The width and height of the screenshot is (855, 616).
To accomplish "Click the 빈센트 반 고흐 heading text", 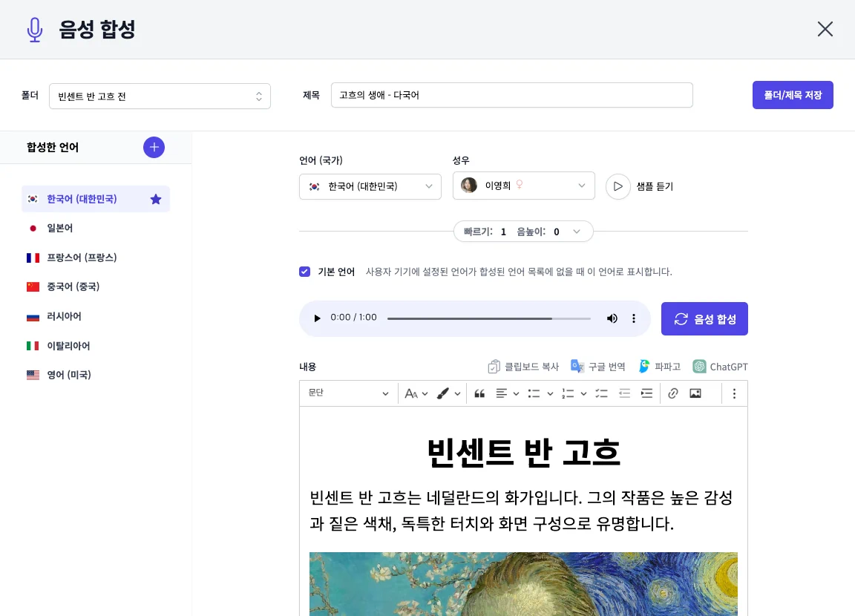I will click(x=523, y=453).
